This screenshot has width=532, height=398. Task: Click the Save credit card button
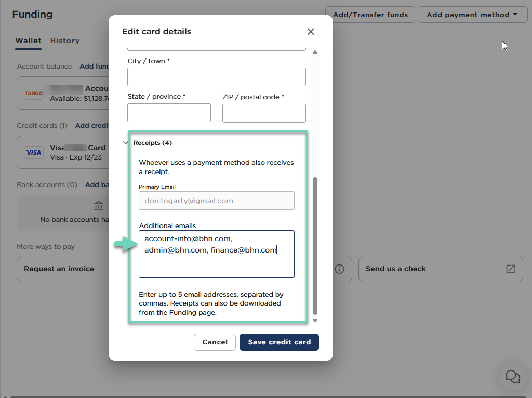coord(279,342)
